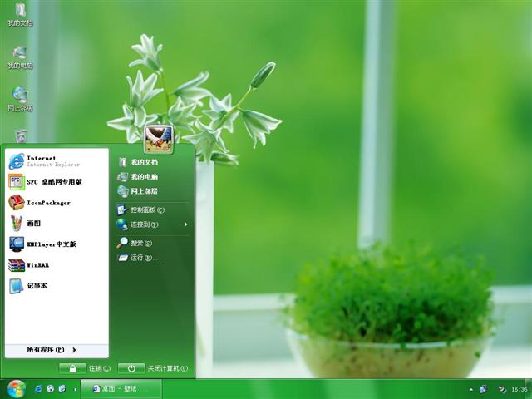This screenshot has height=399, width=532.
Task: Select the 网上邻居 desktop icon
Action: click(20, 100)
